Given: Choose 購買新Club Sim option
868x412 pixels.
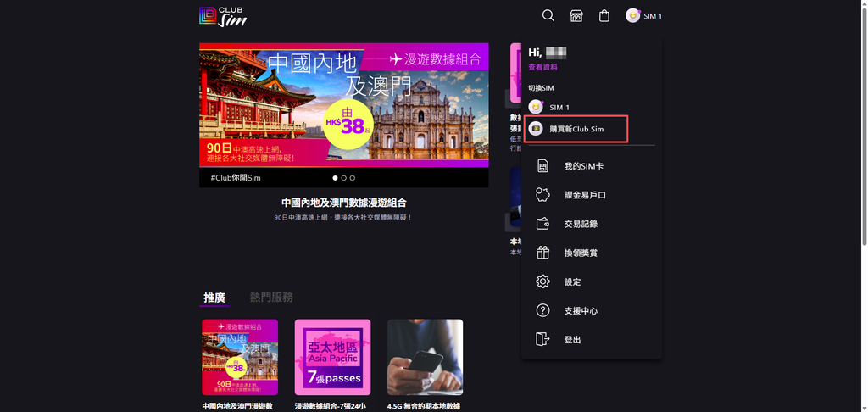Looking at the screenshot, I should click(x=576, y=129).
